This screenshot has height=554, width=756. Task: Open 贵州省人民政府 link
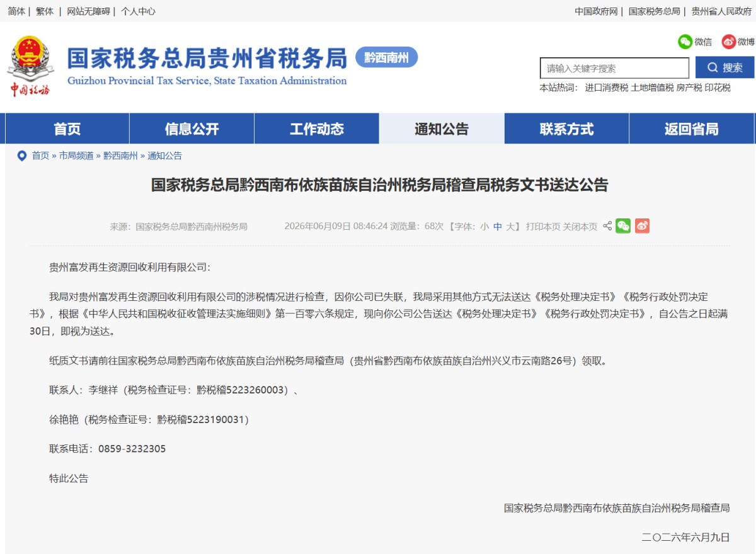(x=721, y=11)
